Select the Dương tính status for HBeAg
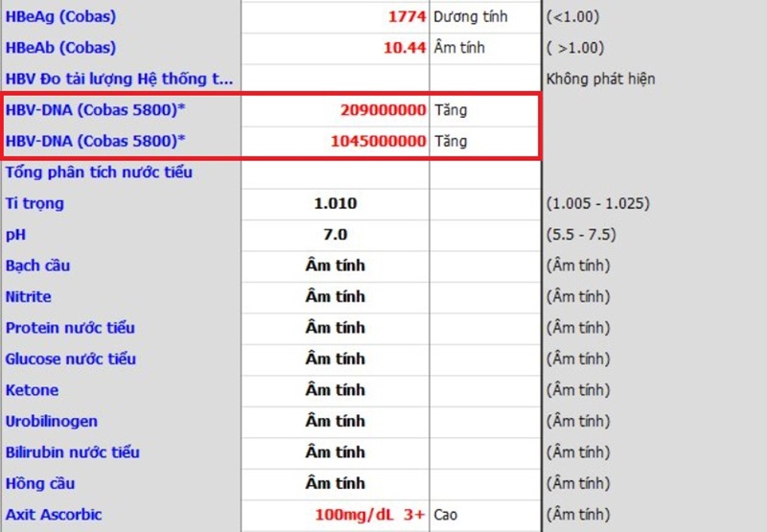 471,17
